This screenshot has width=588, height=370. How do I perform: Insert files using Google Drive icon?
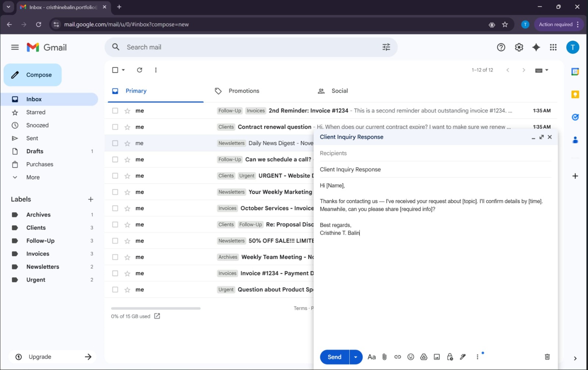pyautogui.click(x=424, y=357)
